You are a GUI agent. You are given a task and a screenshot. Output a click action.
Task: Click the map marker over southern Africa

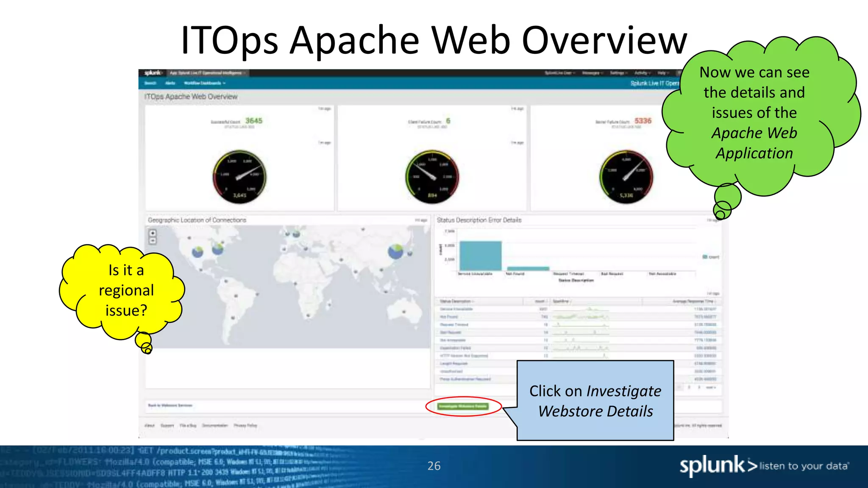(x=308, y=315)
